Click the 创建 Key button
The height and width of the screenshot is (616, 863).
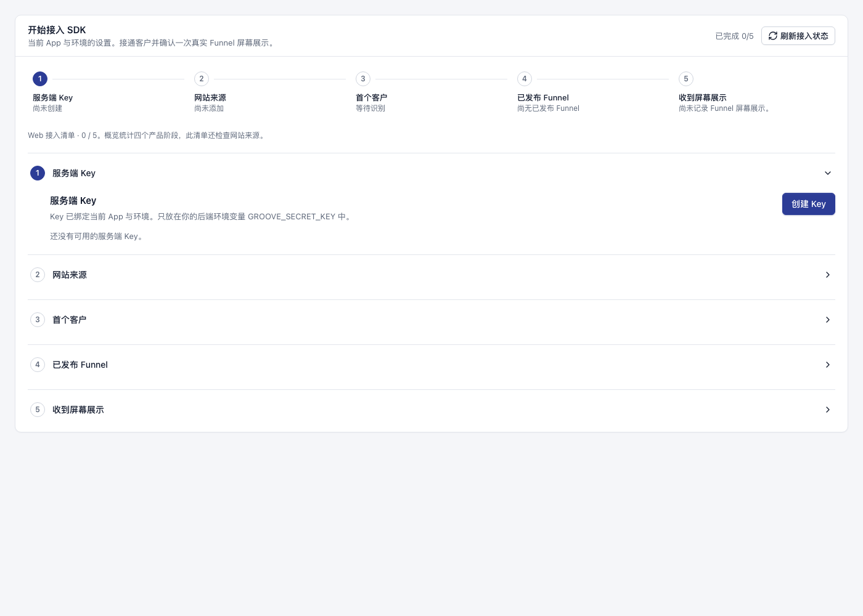point(809,204)
